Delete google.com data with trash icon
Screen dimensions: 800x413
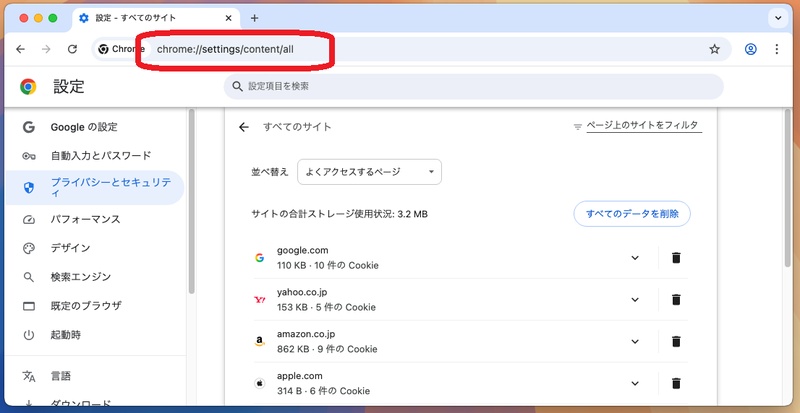676,258
